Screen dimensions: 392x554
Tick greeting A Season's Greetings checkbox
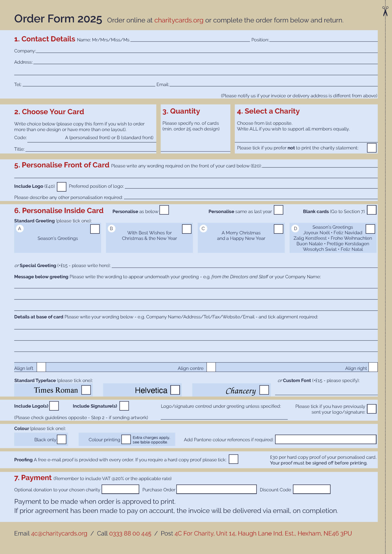pyautogui.click(x=95, y=229)
